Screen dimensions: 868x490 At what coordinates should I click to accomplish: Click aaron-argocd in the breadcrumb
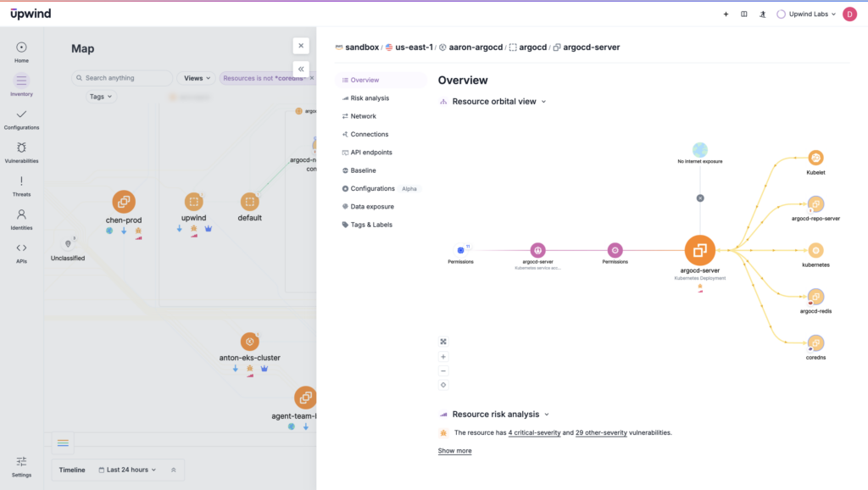[x=476, y=47]
